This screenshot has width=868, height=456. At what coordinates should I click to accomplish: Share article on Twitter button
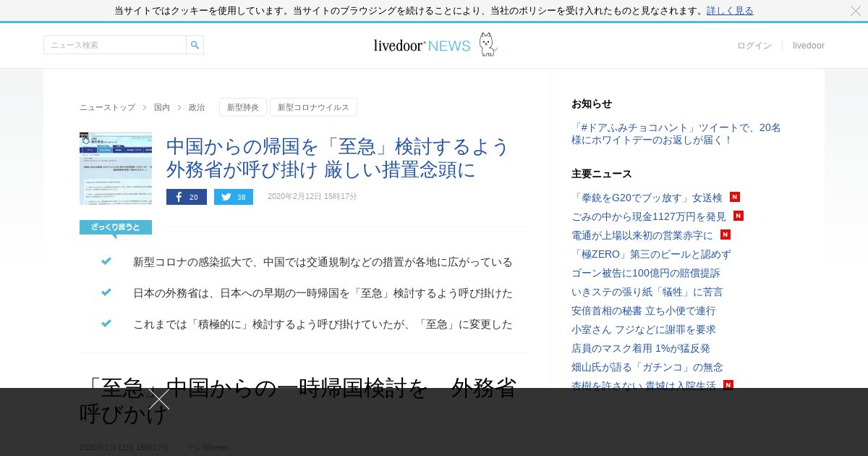tap(234, 197)
